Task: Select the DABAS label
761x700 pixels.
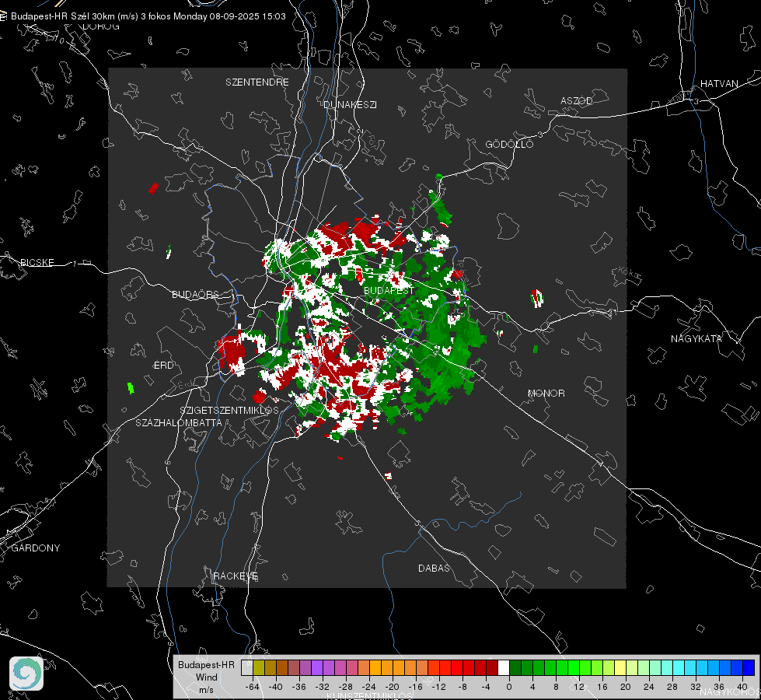Action: pos(434,568)
